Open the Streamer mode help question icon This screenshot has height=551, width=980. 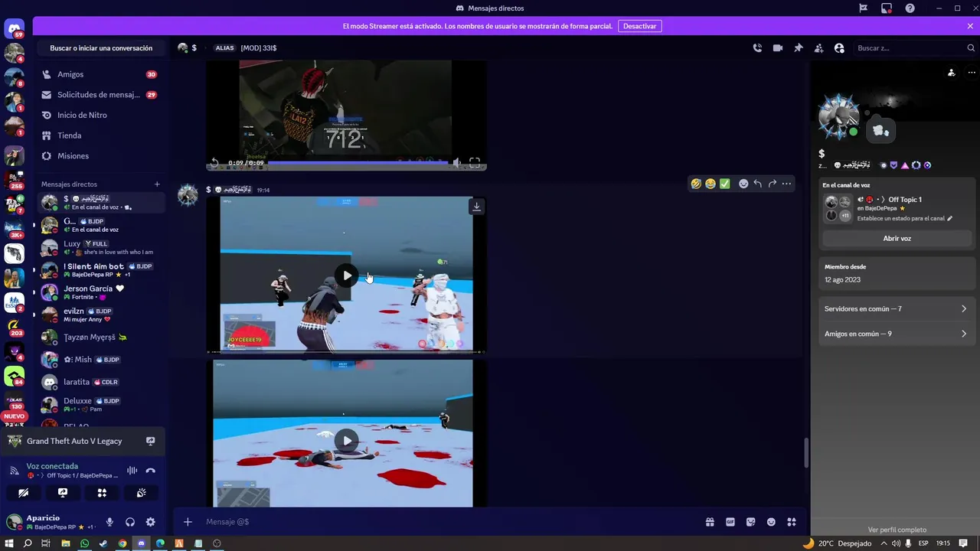[x=910, y=8]
